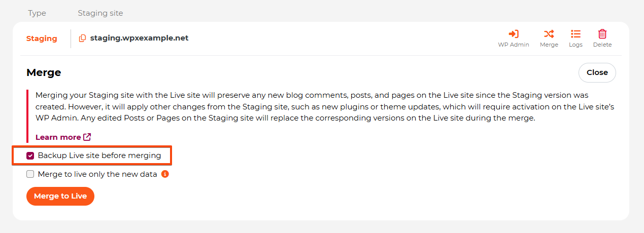The width and height of the screenshot is (644, 233).
Task: Enable Merge to live only new data
Action: tap(30, 174)
